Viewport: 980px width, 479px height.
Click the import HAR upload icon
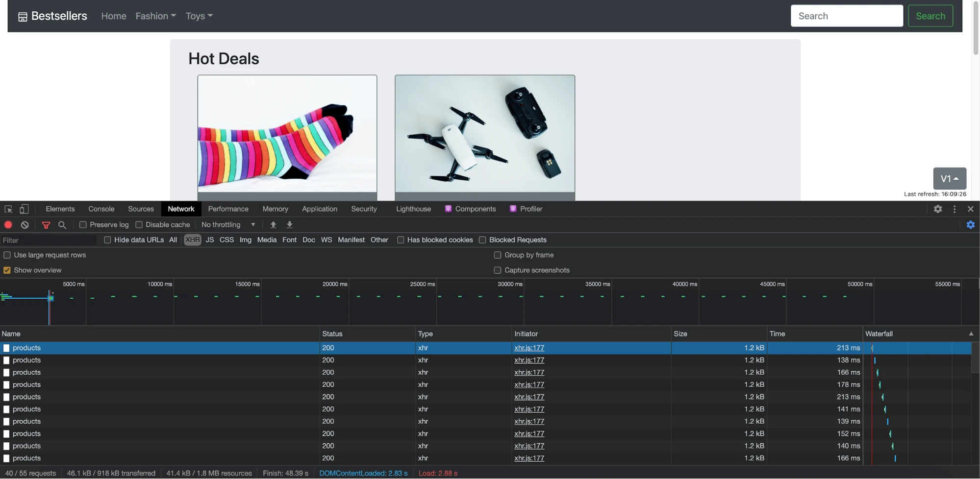pyautogui.click(x=274, y=225)
